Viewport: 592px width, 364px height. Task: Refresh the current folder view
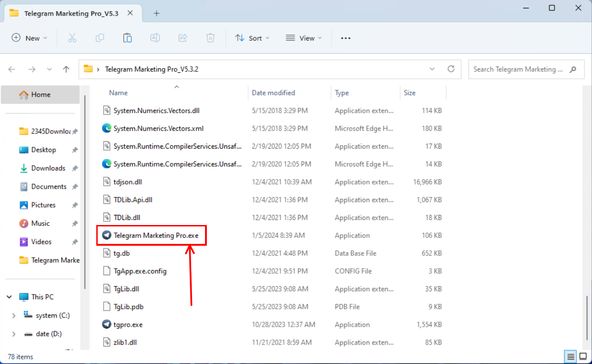(451, 69)
